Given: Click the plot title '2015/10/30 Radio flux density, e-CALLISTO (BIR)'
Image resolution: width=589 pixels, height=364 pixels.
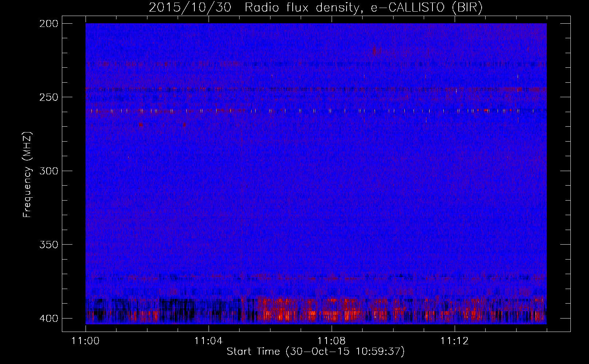Looking at the screenshot, I should click(x=316, y=8).
